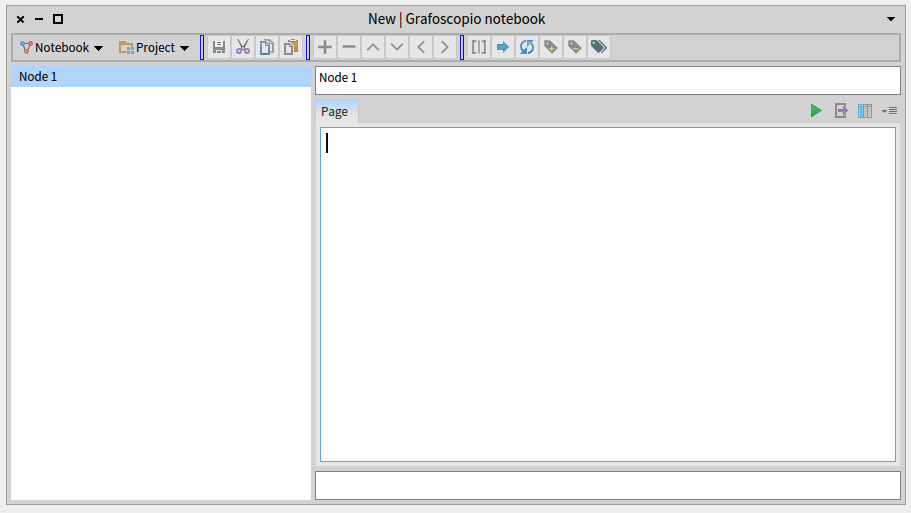The width and height of the screenshot is (911, 513).
Task: Click the blue circular refresh icon
Action: pyautogui.click(x=527, y=47)
